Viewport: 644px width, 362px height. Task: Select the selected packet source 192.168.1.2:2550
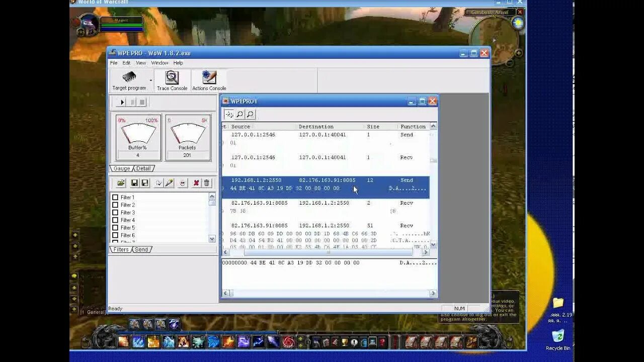pyautogui.click(x=256, y=180)
